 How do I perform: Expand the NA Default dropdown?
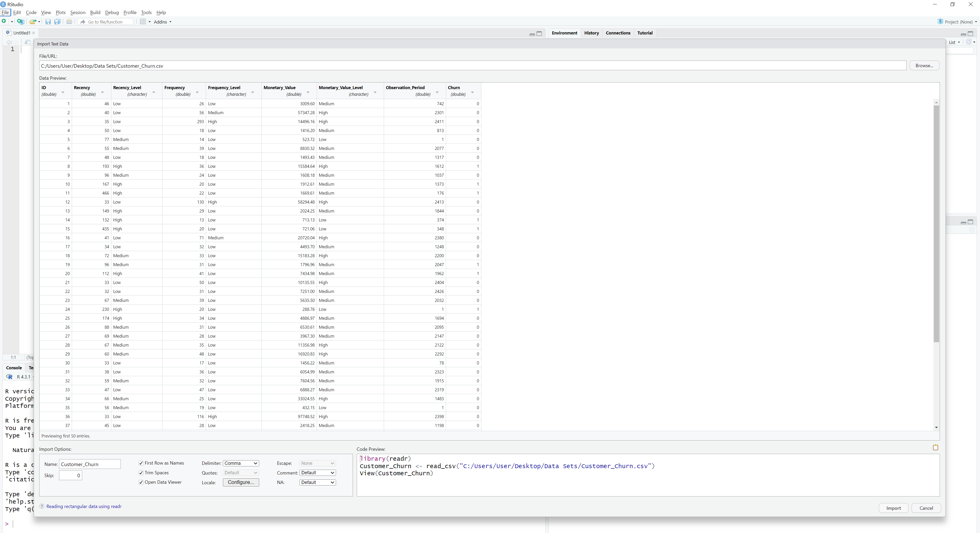click(318, 482)
